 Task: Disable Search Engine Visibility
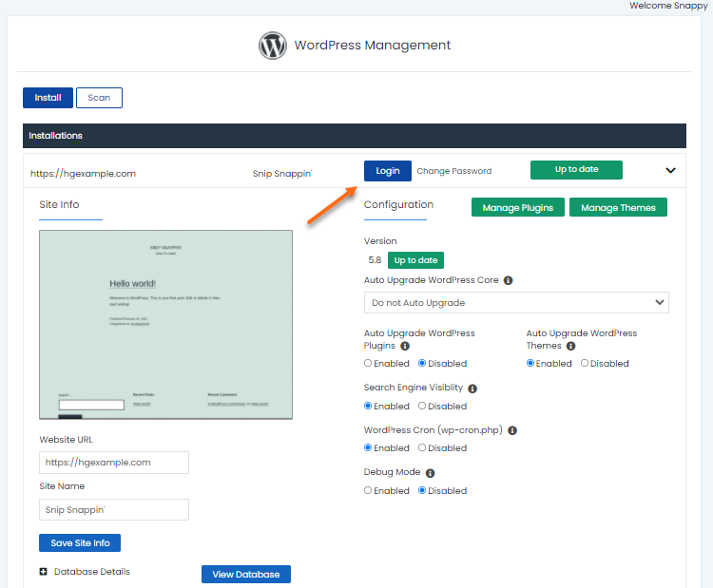422,406
